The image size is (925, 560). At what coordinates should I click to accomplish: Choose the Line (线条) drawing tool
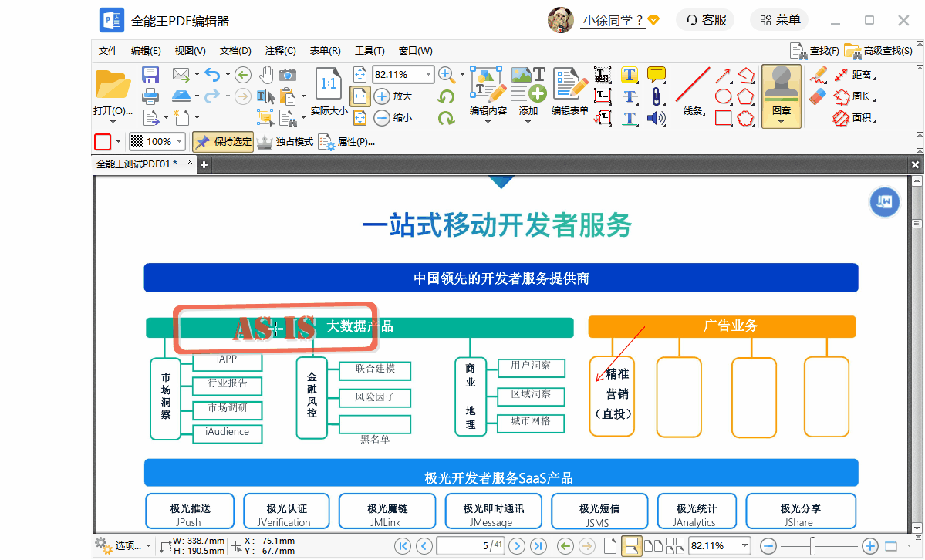coord(693,93)
